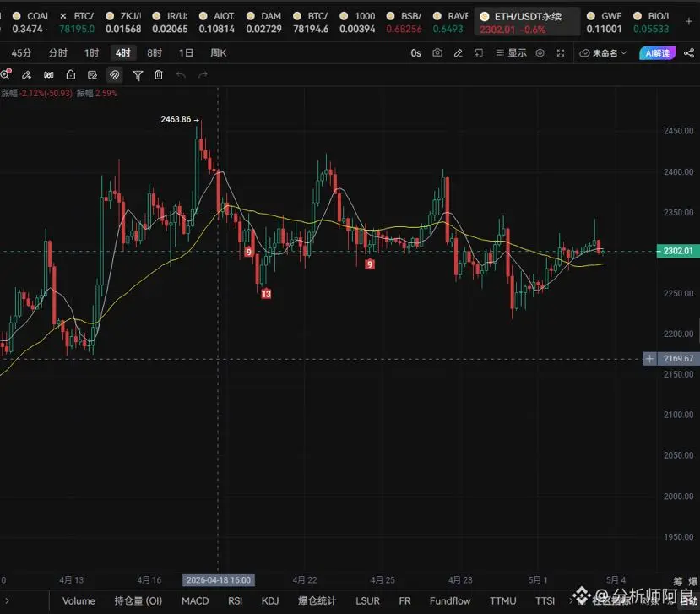The height and width of the screenshot is (614, 700).
Task: Redo the drawing action
Action: [x=203, y=75]
